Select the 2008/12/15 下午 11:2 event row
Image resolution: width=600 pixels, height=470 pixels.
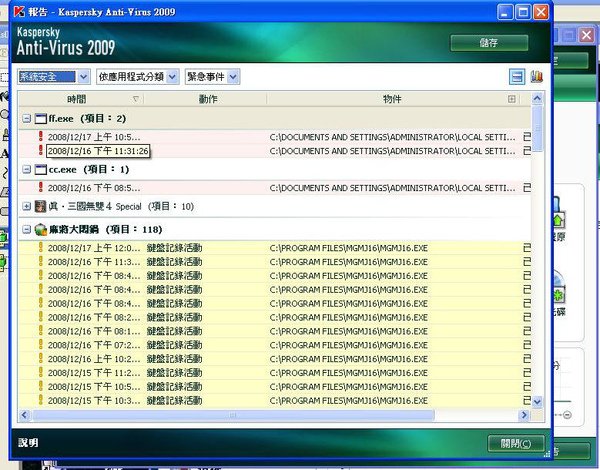coord(275,373)
